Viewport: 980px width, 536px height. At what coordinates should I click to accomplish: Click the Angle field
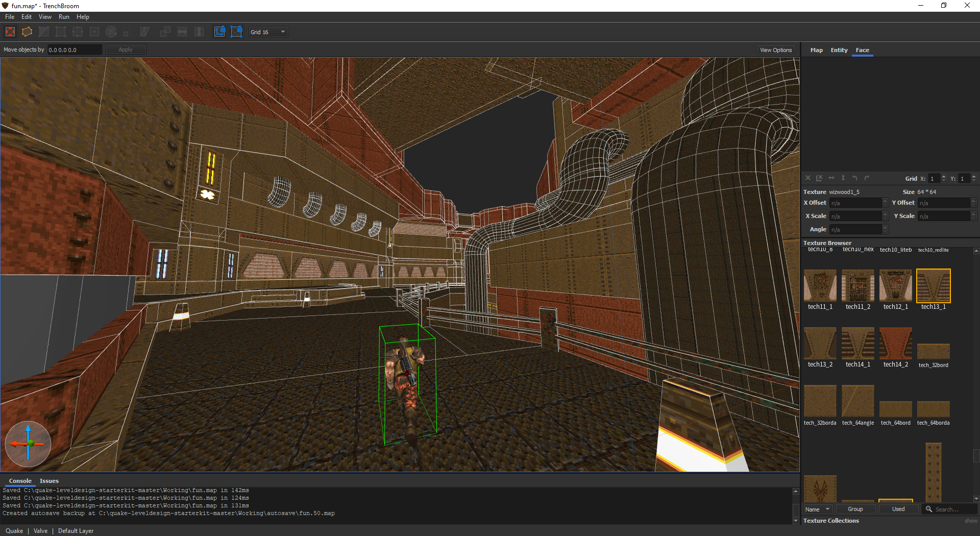859,230
